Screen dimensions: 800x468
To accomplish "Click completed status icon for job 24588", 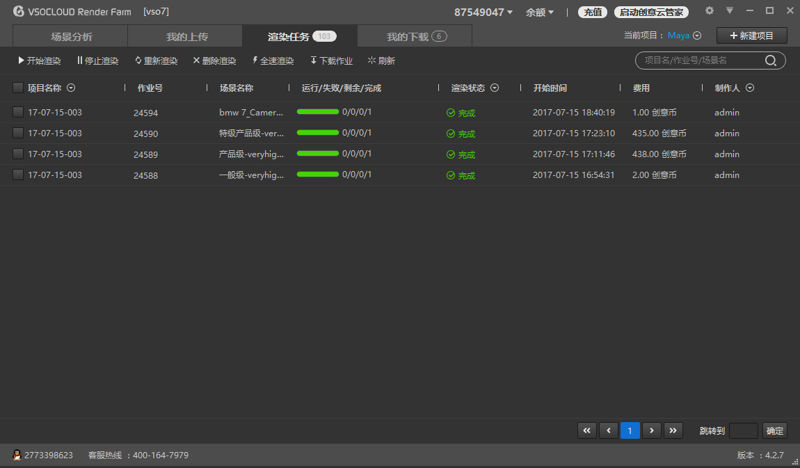I will click(x=451, y=176).
